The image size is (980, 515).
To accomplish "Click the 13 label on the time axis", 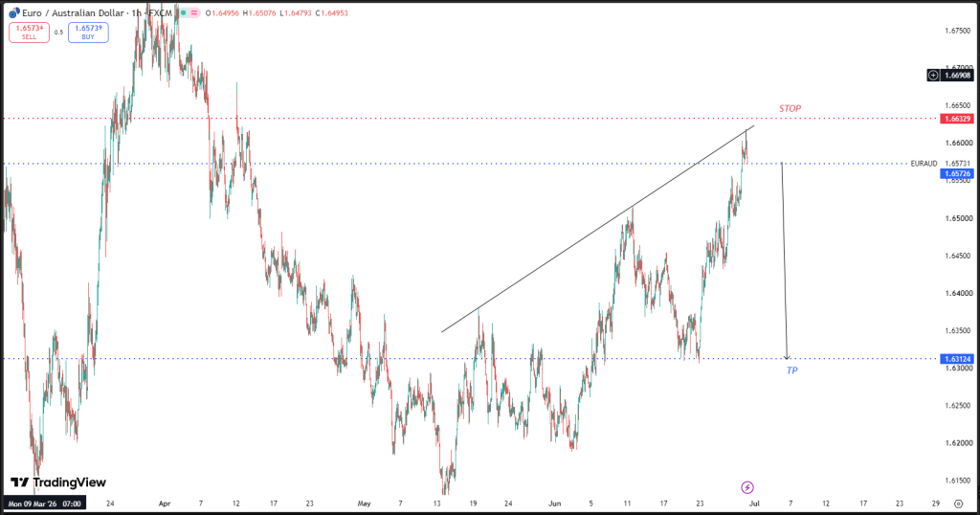I will (x=436, y=504).
